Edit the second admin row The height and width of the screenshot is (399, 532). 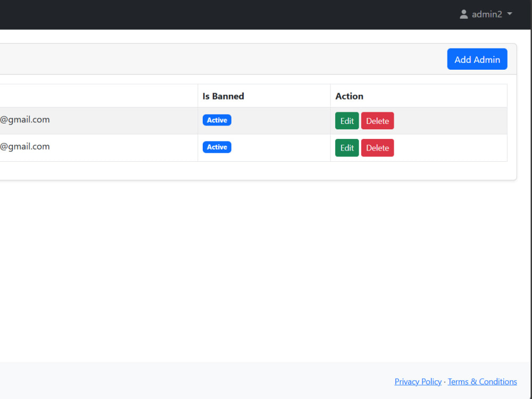tap(347, 147)
